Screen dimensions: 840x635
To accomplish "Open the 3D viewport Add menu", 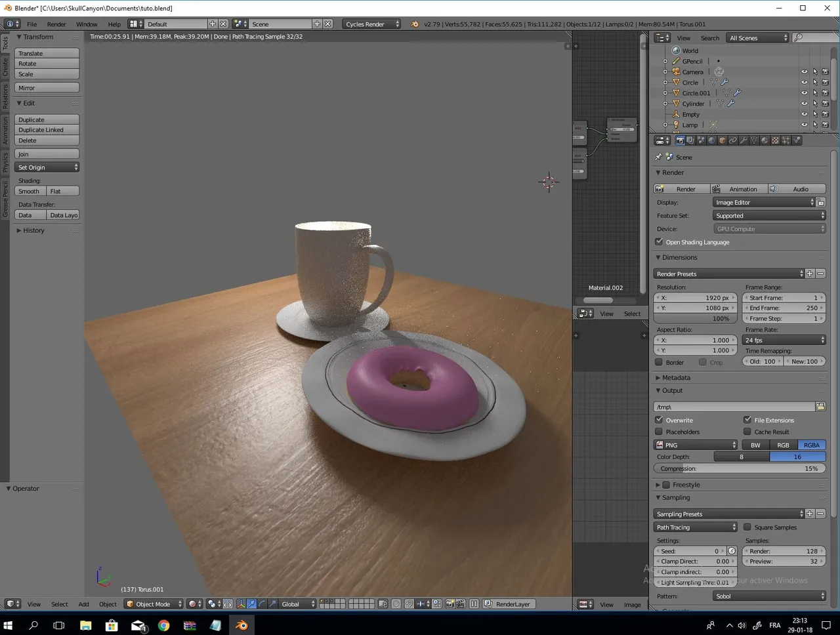I will coord(83,604).
